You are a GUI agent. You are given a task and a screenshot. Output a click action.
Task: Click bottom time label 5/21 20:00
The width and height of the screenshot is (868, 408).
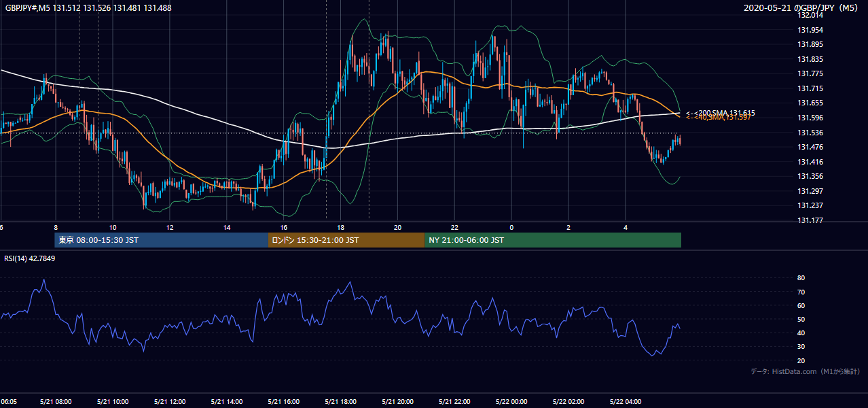398,401
